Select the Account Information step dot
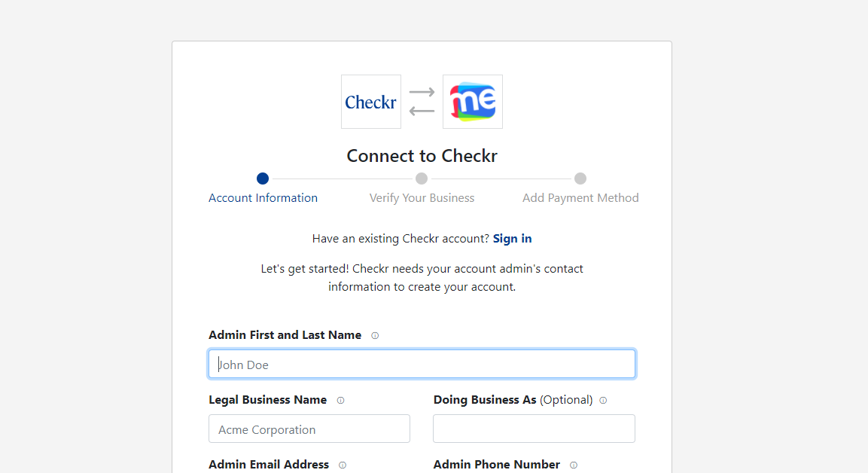868x473 pixels. 263,179
